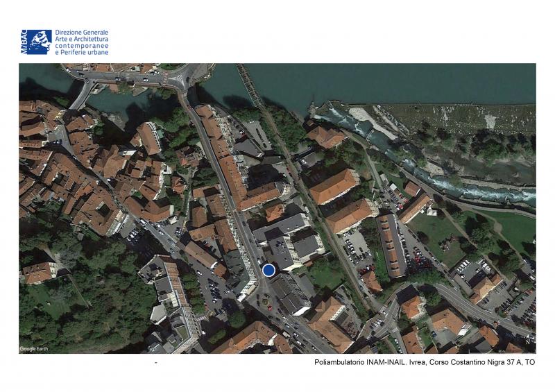Image resolution: width=555 pixels, height=392 pixels.
Task: Click the 'Periferie urbane' line in the header
Action: (x=81, y=53)
